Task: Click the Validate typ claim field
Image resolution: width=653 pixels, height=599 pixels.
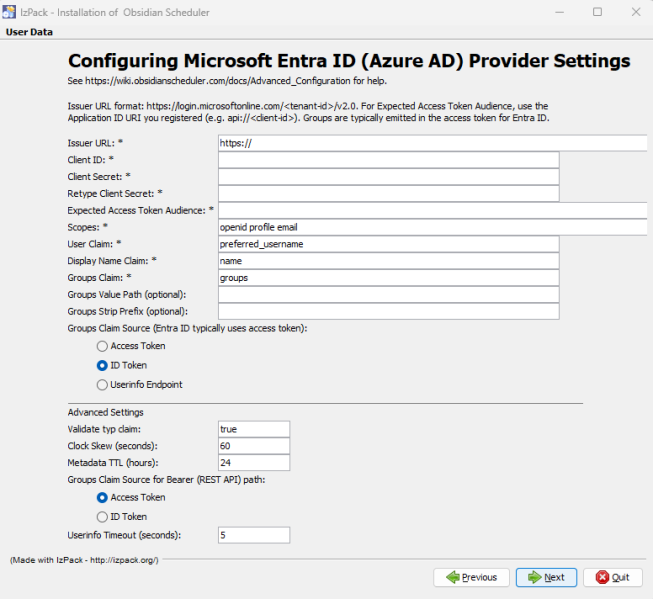Action: pyautogui.click(x=254, y=429)
